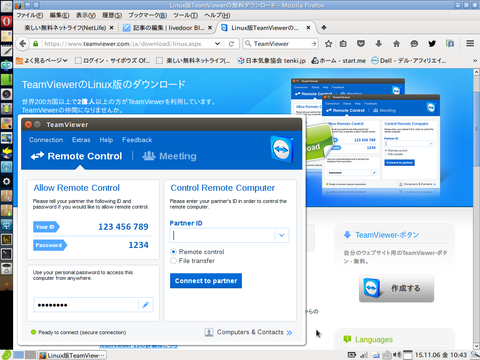Click the 作成する button
The height and width of the screenshot is (360, 480).
pos(396,288)
